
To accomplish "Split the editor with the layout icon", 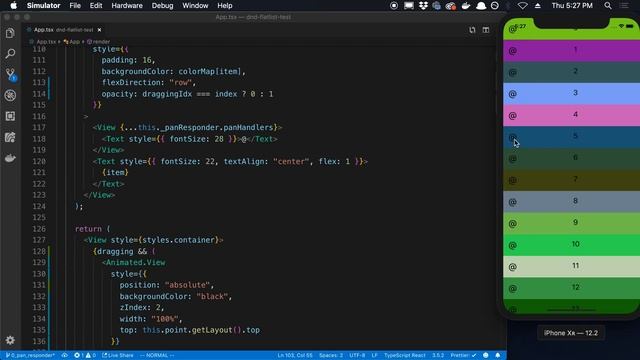I will pos(486,30).
